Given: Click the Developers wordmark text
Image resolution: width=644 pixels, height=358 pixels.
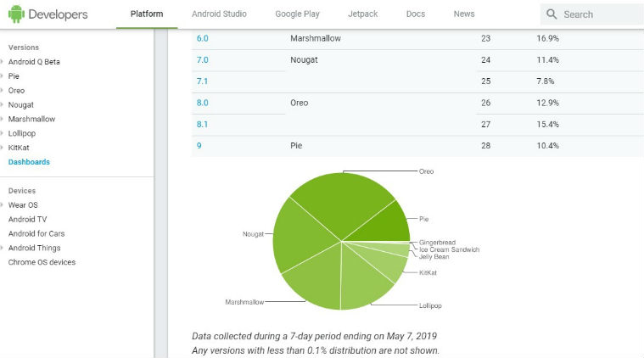Looking at the screenshot, I should click(58, 14).
